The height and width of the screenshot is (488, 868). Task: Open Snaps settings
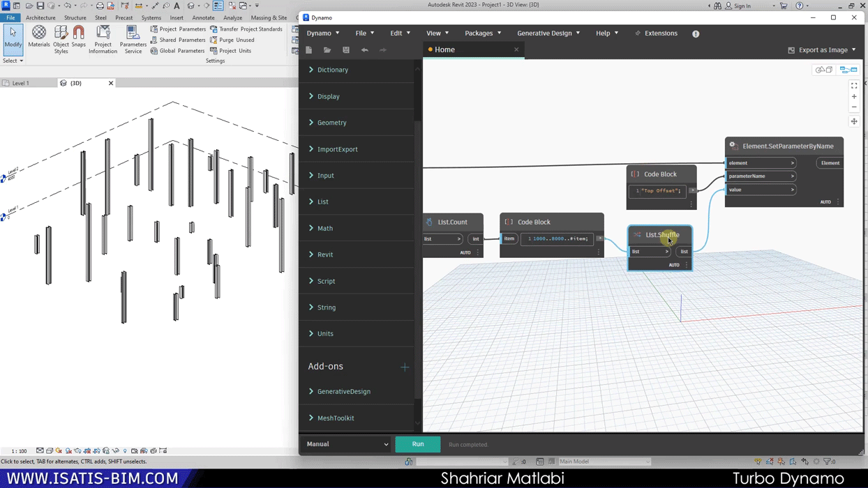coord(79,38)
